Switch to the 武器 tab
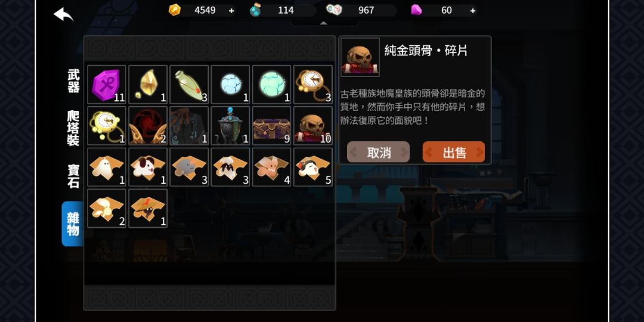 coord(73,81)
